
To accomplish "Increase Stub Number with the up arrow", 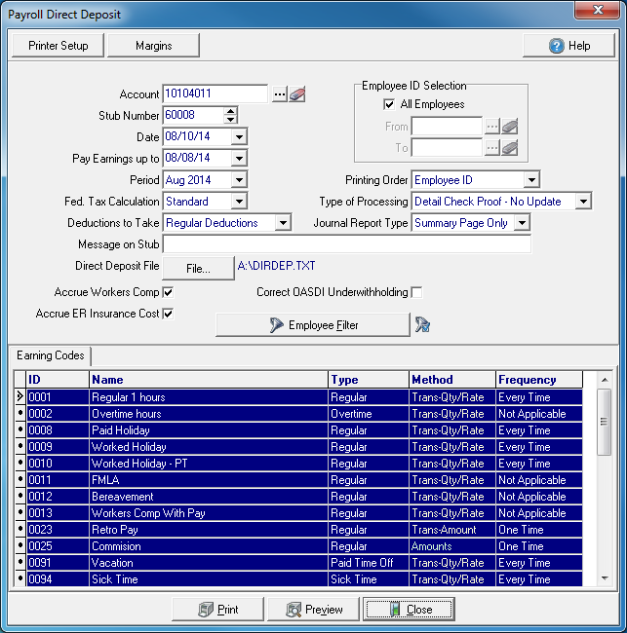I will tap(231, 111).
